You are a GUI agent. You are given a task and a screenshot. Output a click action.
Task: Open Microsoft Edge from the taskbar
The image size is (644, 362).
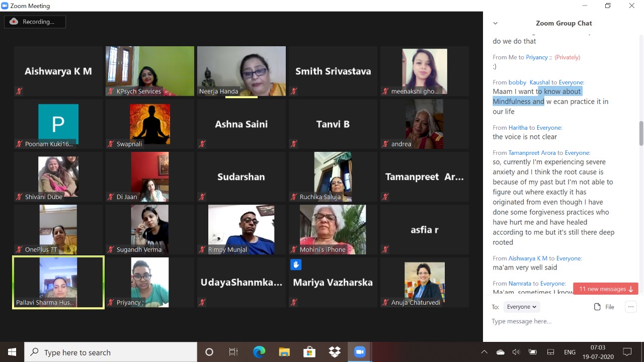(259, 352)
